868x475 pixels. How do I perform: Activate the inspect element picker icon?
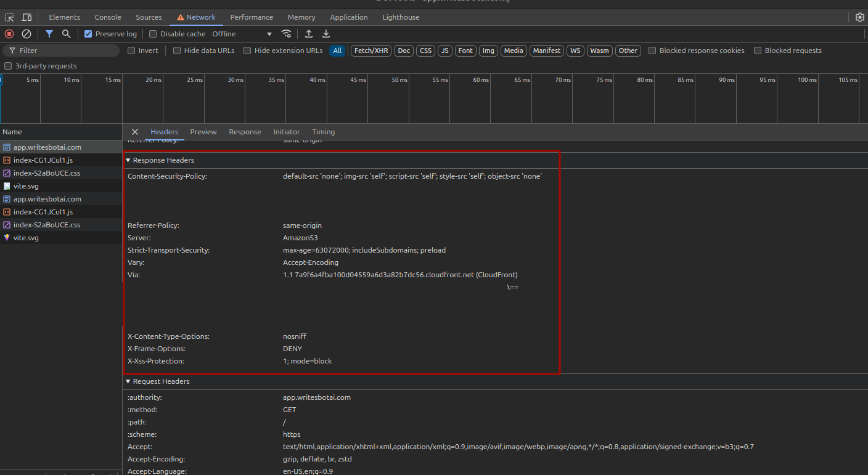pyautogui.click(x=10, y=17)
